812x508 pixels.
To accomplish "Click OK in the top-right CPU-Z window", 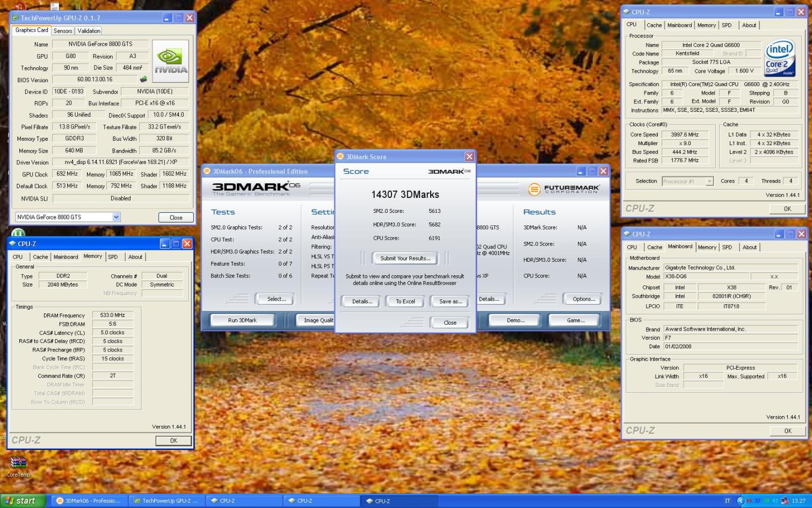I will [787, 209].
